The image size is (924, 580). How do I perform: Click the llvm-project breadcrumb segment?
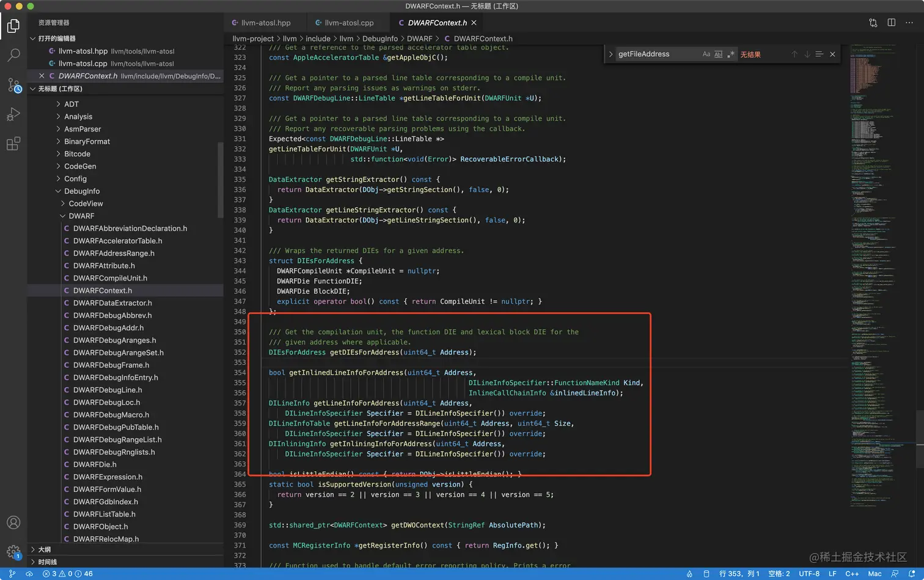[253, 39]
